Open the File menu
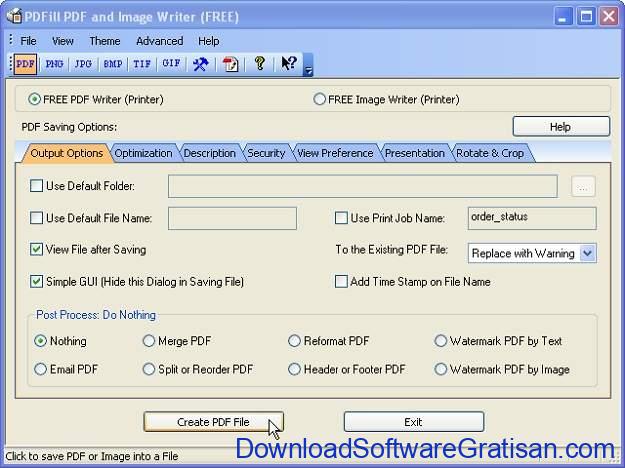The image size is (625, 468). (x=28, y=41)
